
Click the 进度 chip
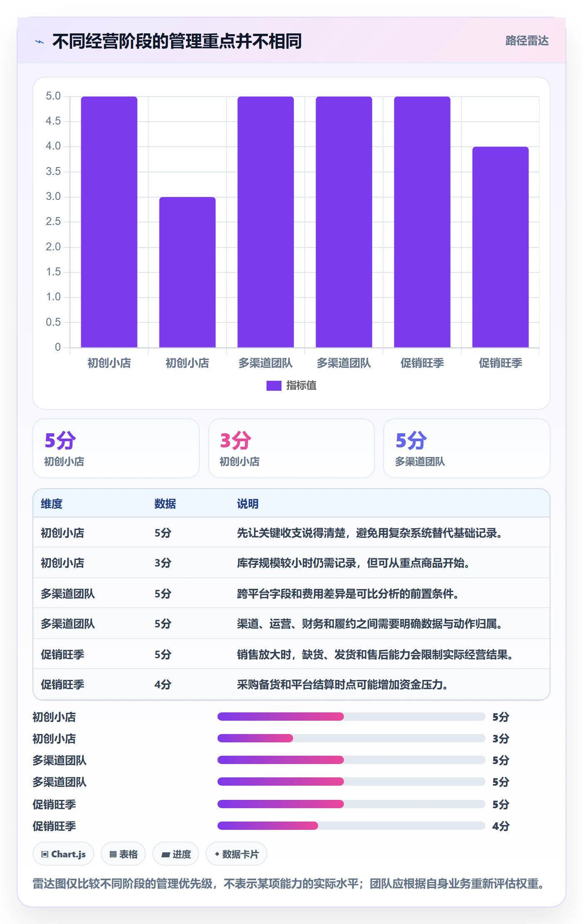[176, 854]
